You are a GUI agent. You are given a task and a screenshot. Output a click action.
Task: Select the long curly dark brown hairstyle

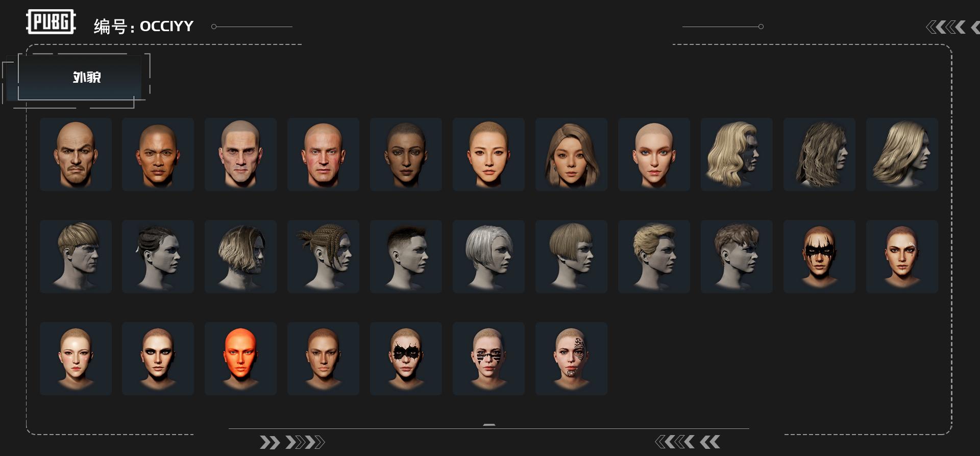click(819, 154)
